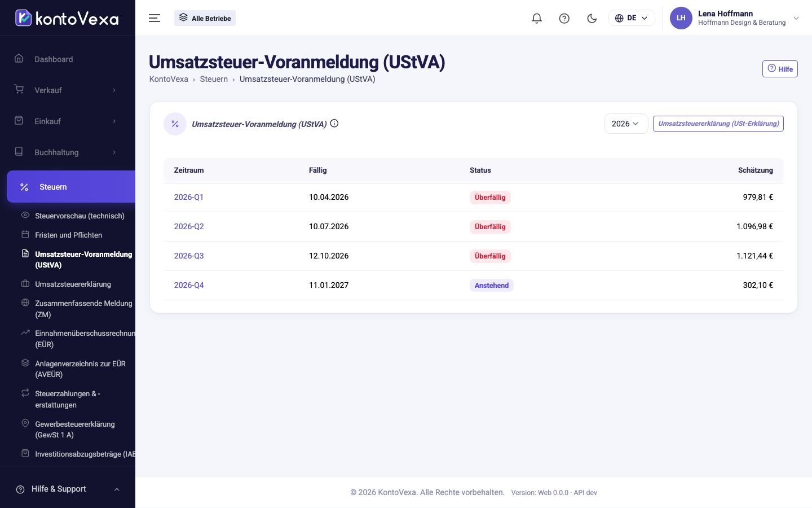The image size is (812, 508).
Task: Open the 2026-Q2 period link
Action: pos(188,226)
